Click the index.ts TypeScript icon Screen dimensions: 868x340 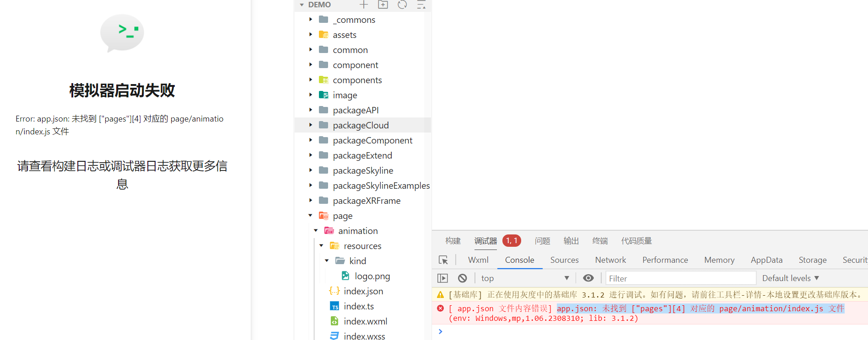click(x=334, y=306)
